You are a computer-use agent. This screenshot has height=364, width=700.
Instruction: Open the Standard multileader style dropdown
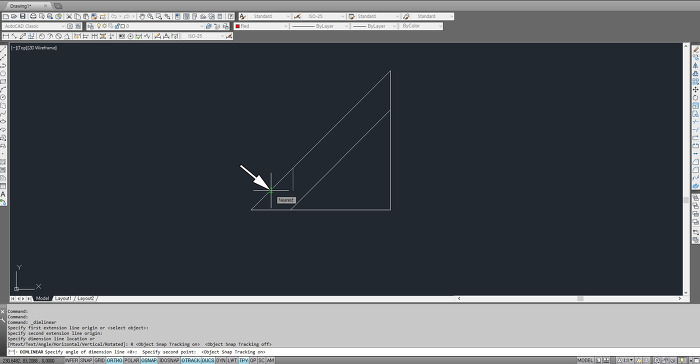pyautogui.click(x=432, y=17)
